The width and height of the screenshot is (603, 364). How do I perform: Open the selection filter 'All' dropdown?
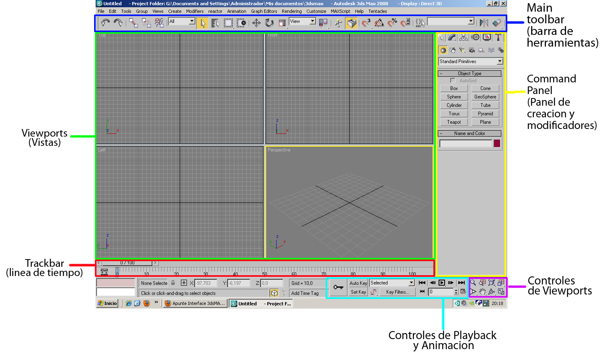pyautogui.click(x=182, y=21)
